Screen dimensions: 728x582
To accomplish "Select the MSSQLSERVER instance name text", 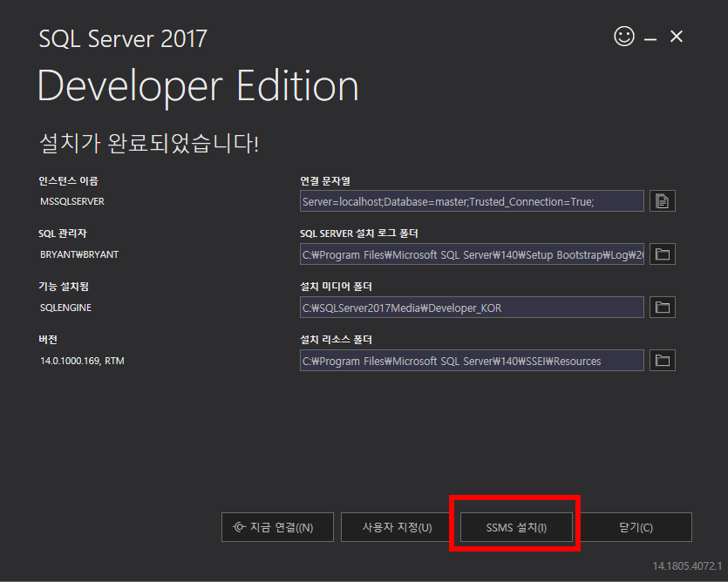I will (72, 201).
